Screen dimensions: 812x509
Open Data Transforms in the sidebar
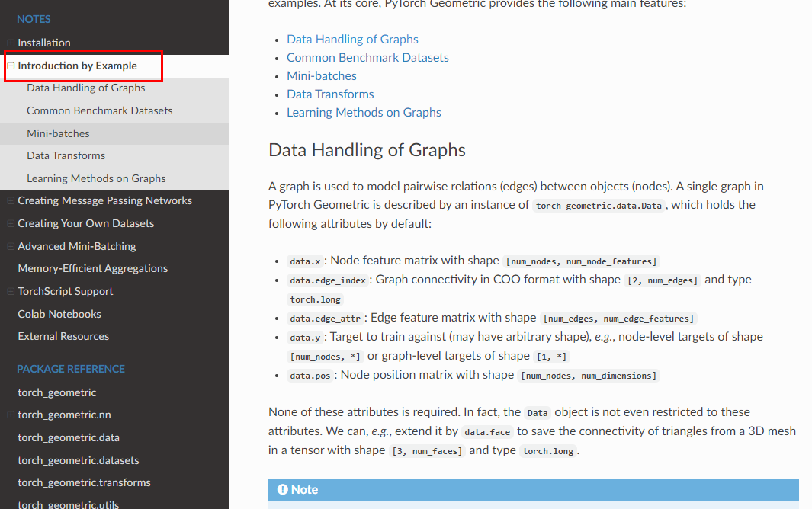click(x=66, y=156)
